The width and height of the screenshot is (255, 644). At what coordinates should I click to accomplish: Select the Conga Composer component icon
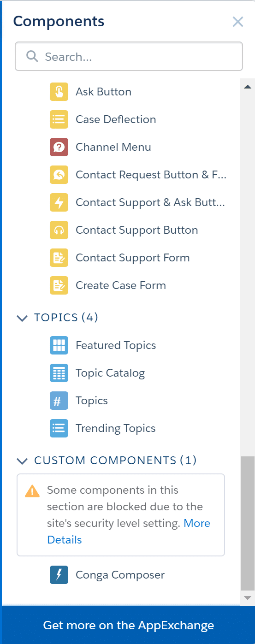tap(59, 575)
